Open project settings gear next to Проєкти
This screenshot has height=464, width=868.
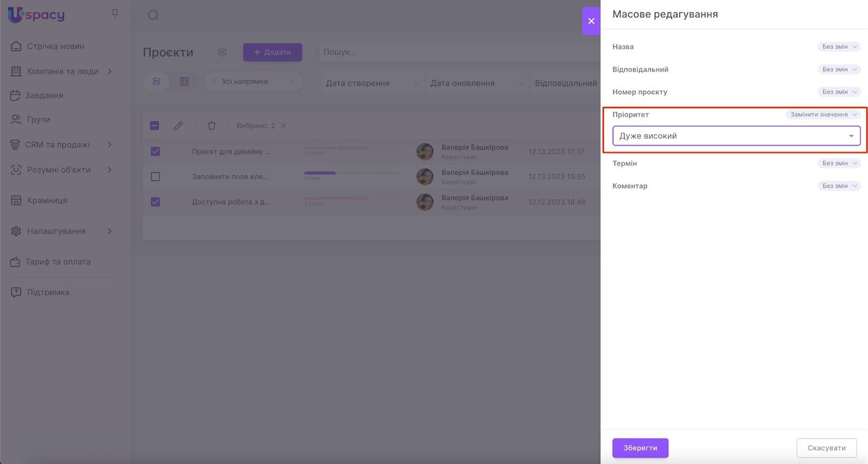[222, 52]
